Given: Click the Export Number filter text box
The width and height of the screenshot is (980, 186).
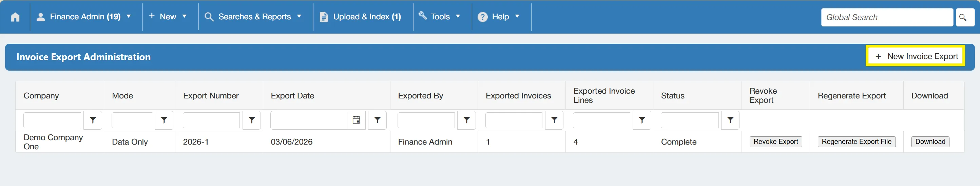Looking at the screenshot, I should pos(211,120).
